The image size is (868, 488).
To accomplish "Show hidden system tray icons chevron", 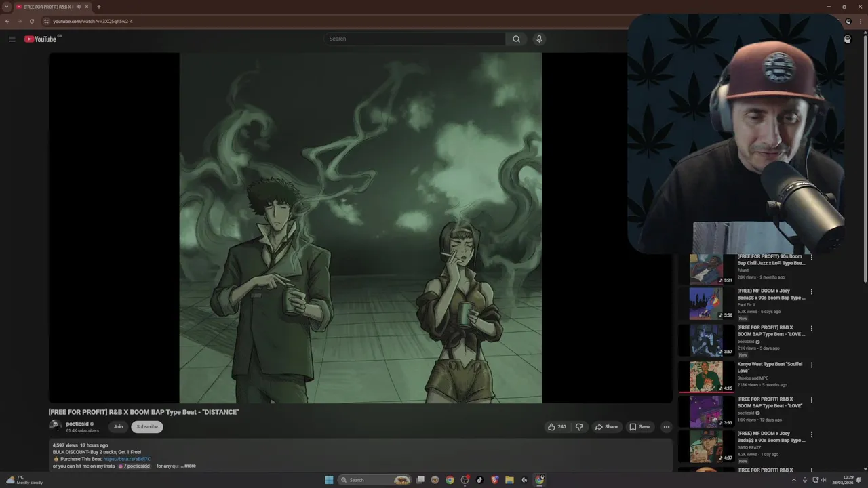I will (794, 480).
